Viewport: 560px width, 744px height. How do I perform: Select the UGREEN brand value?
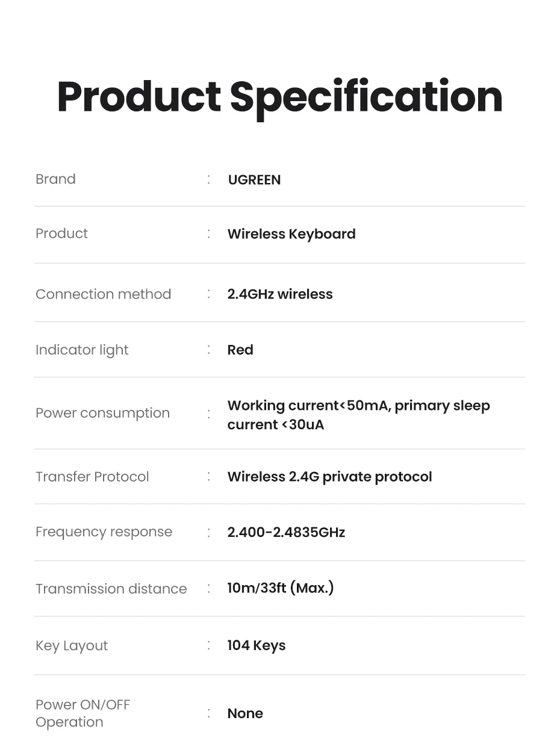[254, 180]
